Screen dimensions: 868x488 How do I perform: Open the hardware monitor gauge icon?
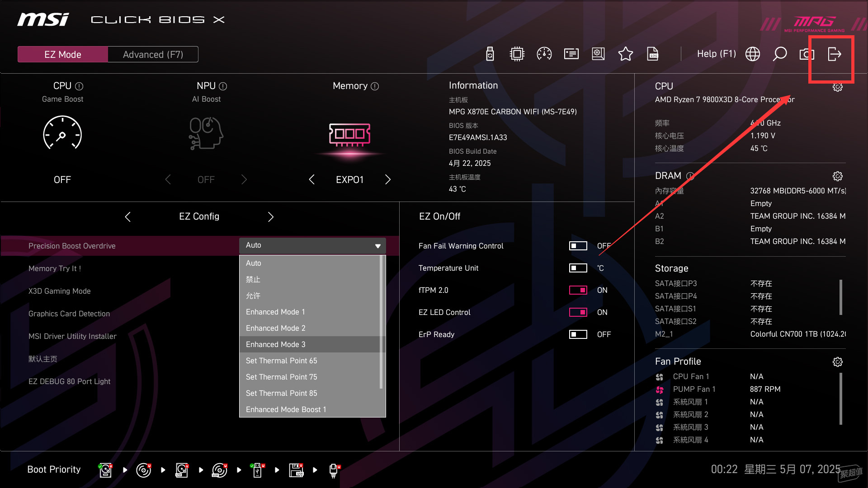[x=544, y=54]
